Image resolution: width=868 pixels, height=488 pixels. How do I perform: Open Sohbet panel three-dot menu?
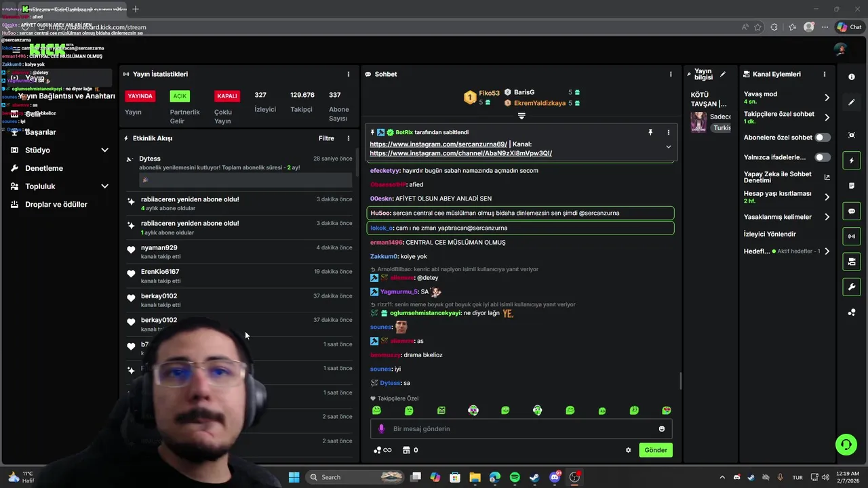pos(671,74)
